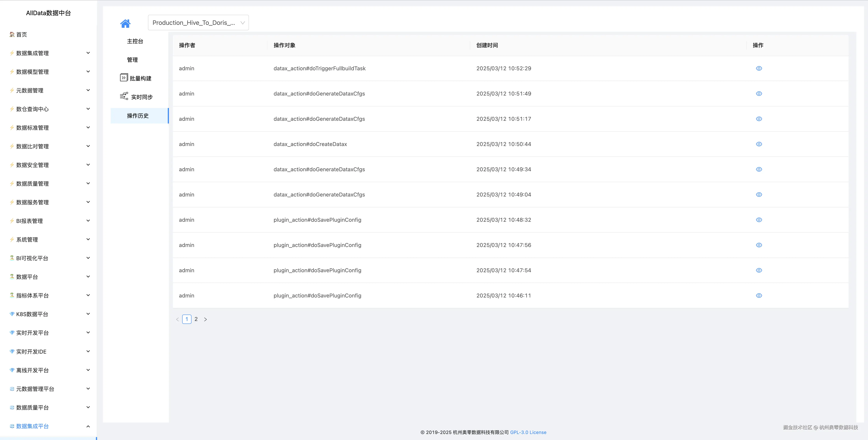
Task: View details of doTriggerFullbuildTask record
Action: point(758,68)
